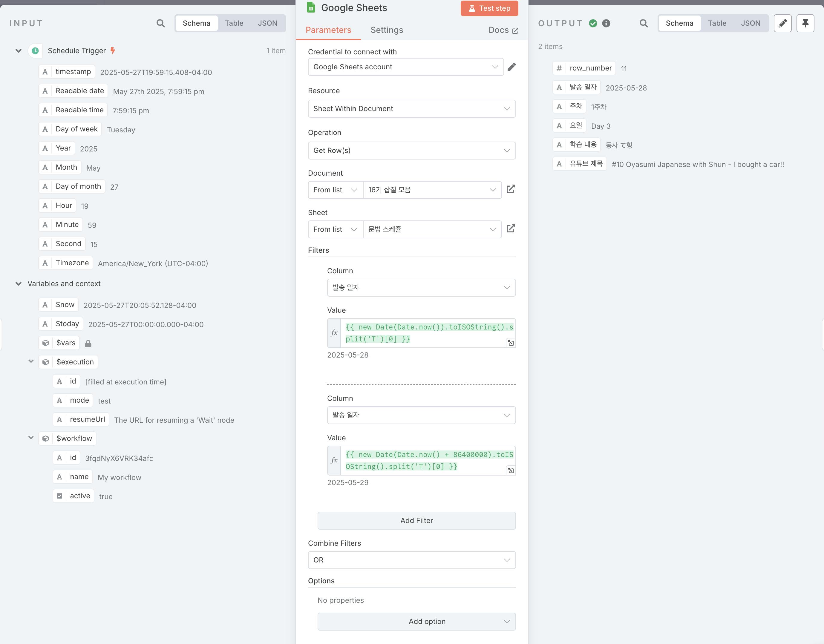Collapse the $workflow tree node
Image resolution: width=824 pixels, height=644 pixels.
tap(31, 438)
